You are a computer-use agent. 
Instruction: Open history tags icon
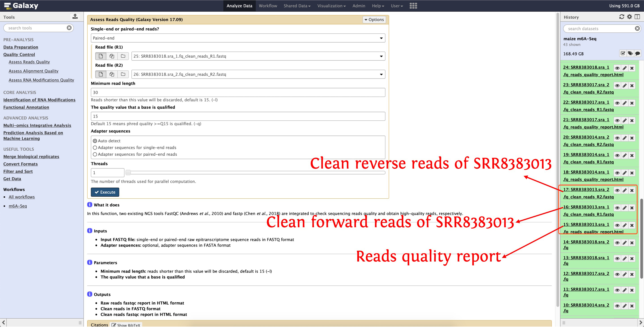tap(630, 54)
